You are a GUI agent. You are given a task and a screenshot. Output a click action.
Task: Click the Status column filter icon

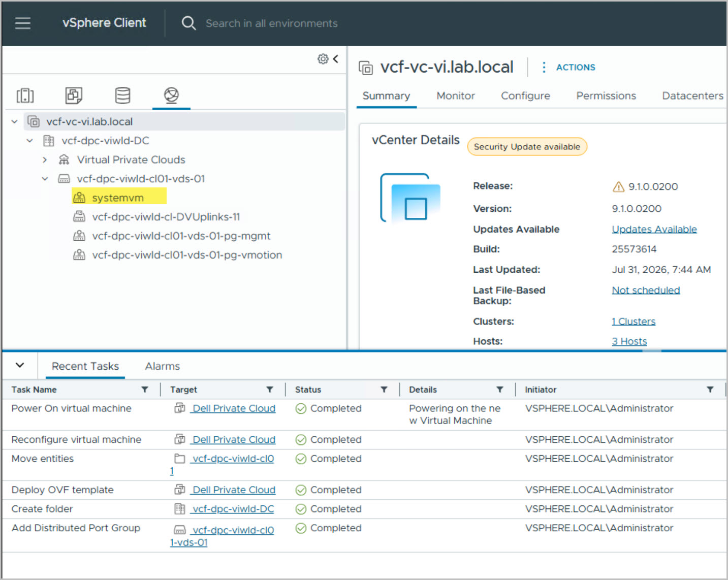pyautogui.click(x=384, y=390)
